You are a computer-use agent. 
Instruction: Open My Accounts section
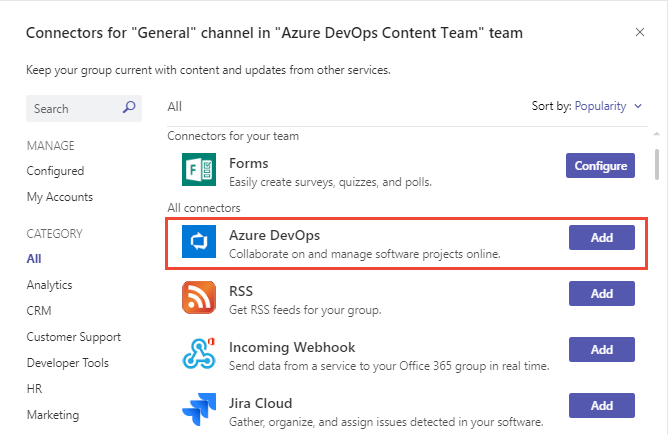coord(60,197)
